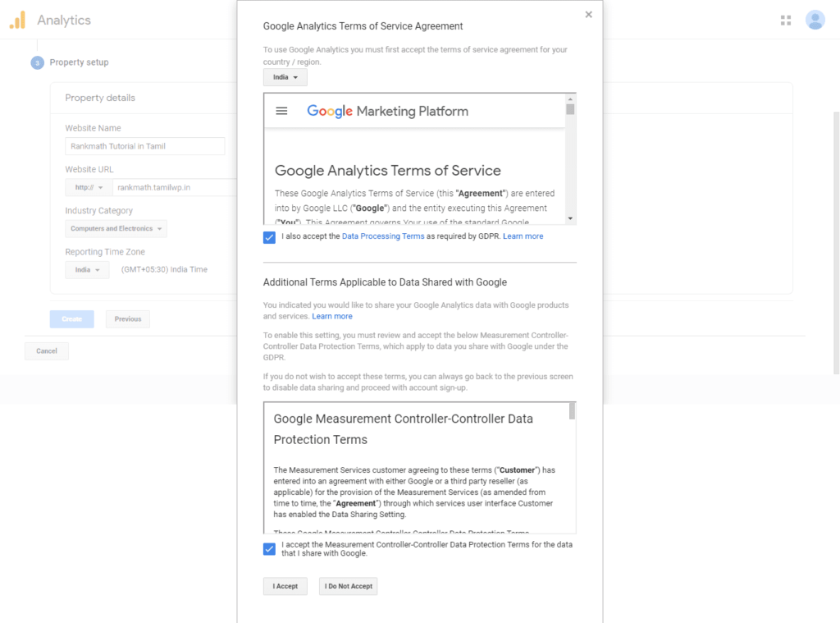Click the Analytics logo icon

(18, 21)
